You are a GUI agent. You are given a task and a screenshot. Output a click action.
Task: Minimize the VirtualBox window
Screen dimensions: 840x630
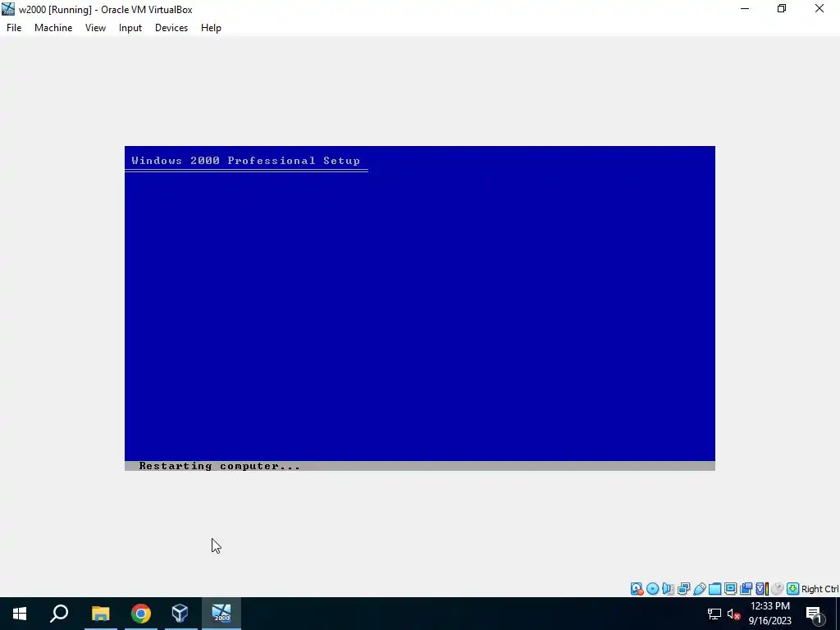pyautogui.click(x=745, y=8)
